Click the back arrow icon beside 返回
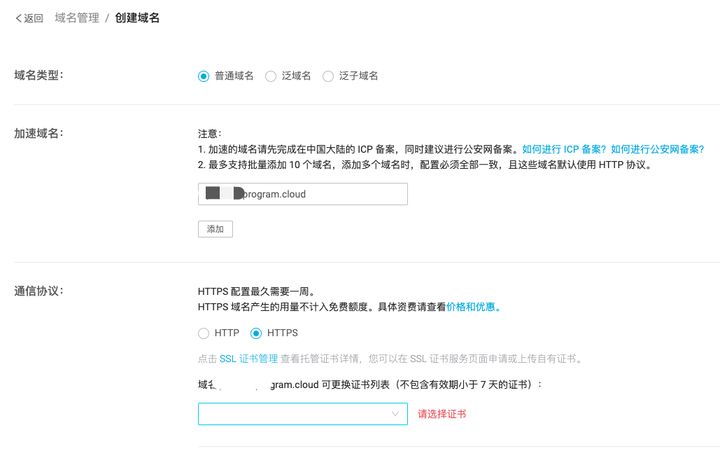This screenshot has width=720, height=456. [18, 18]
